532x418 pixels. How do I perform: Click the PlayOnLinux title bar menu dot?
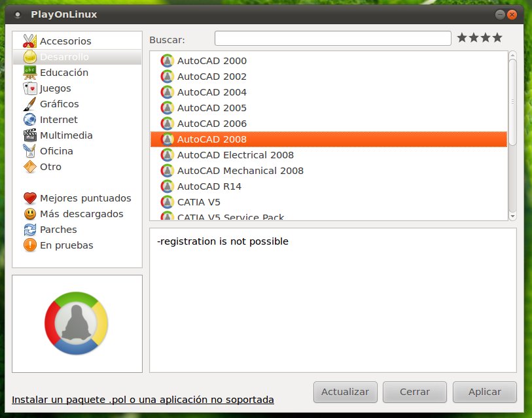point(18,14)
